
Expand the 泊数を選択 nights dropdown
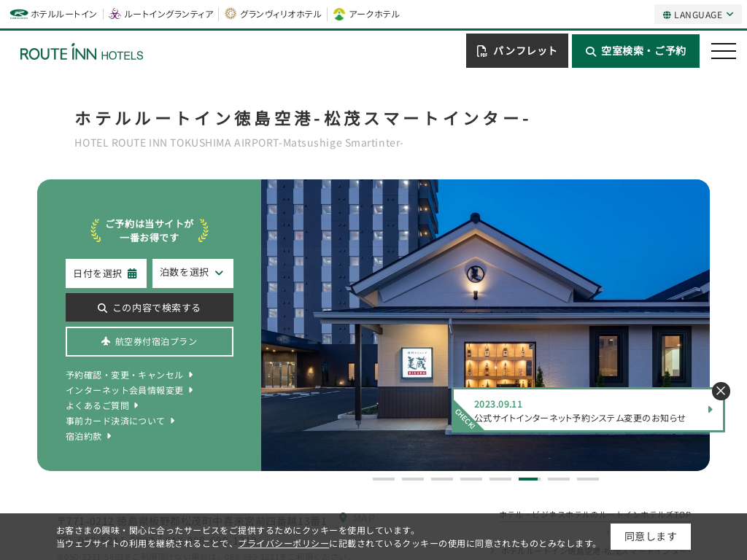(x=193, y=273)
